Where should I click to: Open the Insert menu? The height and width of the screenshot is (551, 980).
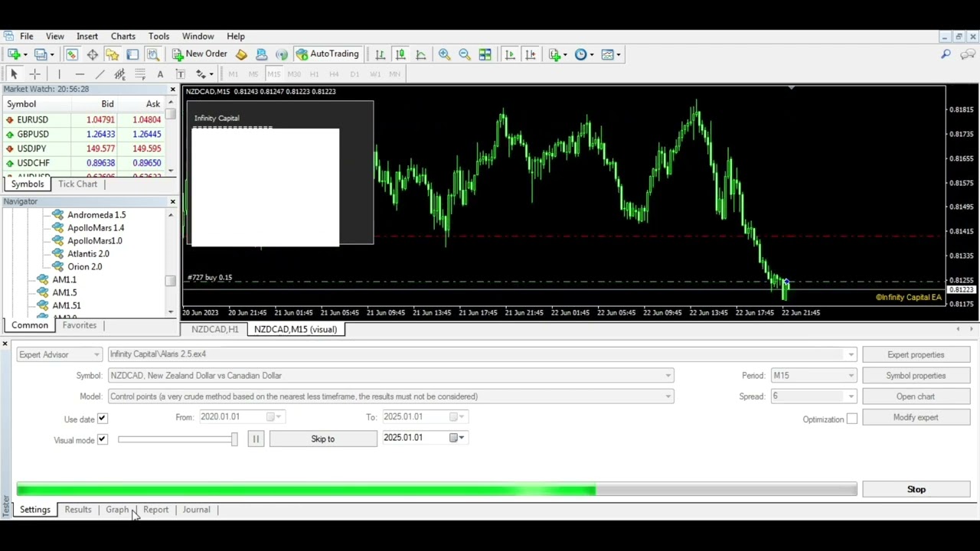click(x=87, y=36)
